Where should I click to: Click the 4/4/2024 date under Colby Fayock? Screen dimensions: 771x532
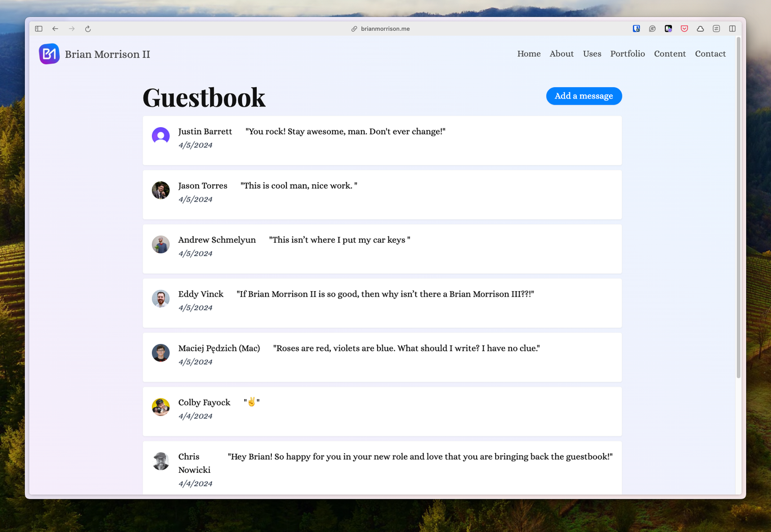pos(195,416)
